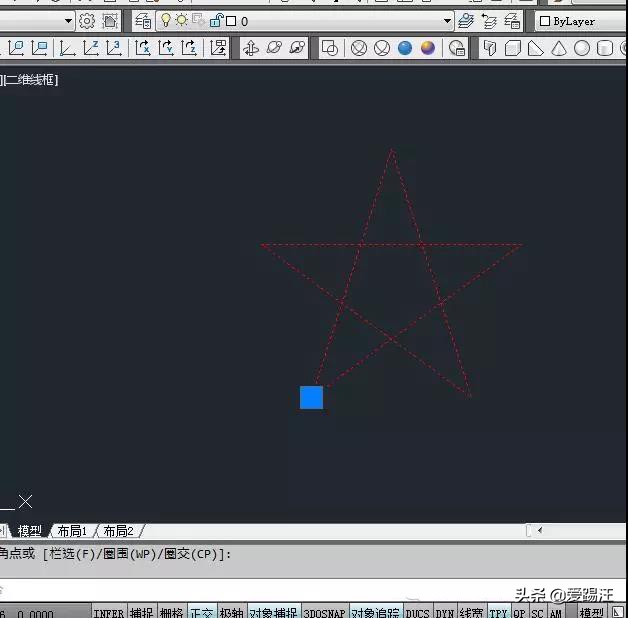Toggle 线宽 lineweight display
Screen dimensions: 628x618
tap(471, 613)
